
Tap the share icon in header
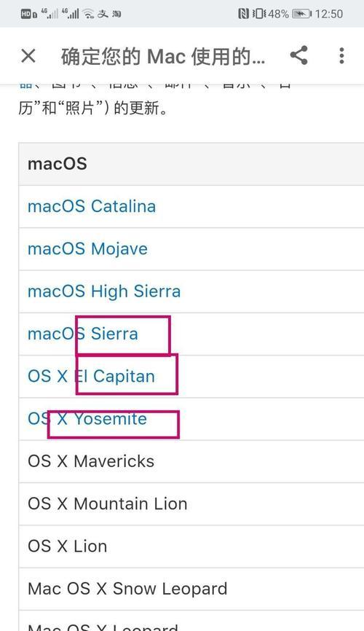click(x=298, y=55)
